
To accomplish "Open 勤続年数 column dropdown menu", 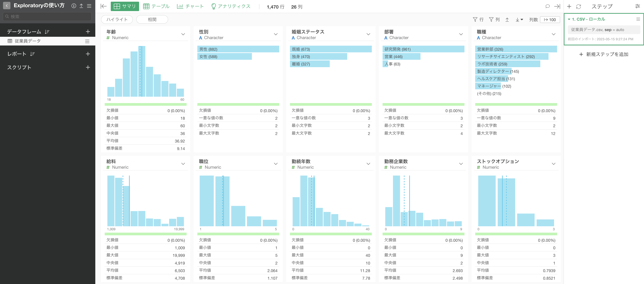I will [368, 164].
